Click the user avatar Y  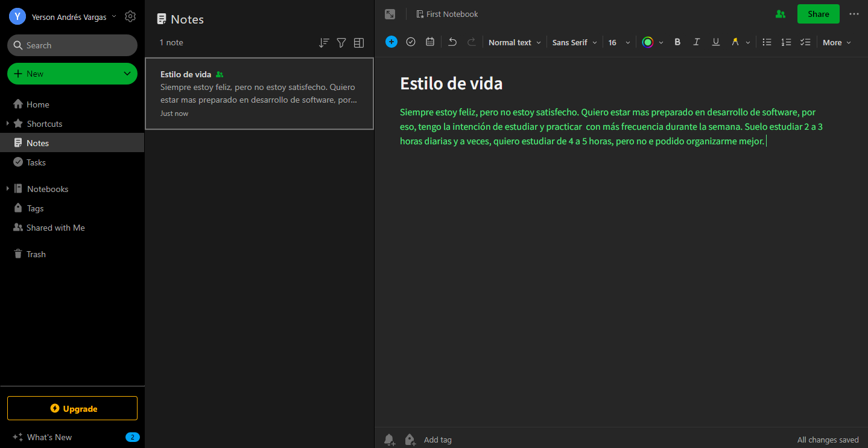click(17, 17)
